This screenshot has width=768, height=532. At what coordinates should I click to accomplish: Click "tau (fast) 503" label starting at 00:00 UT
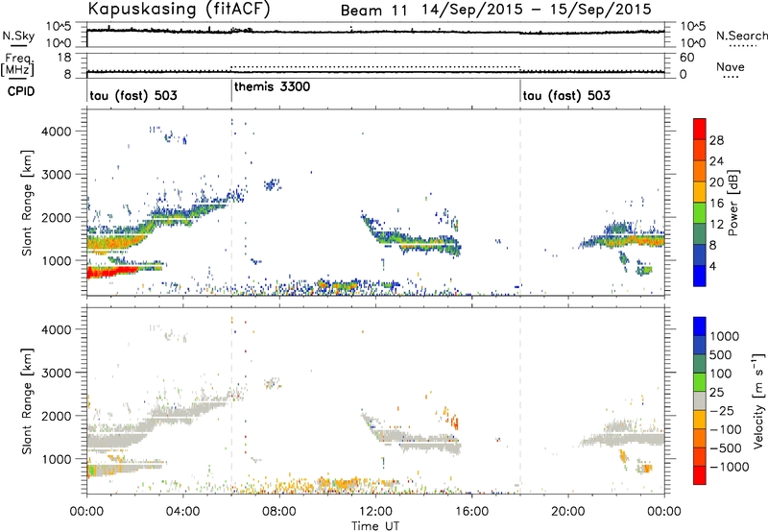[x=133, y=95]
